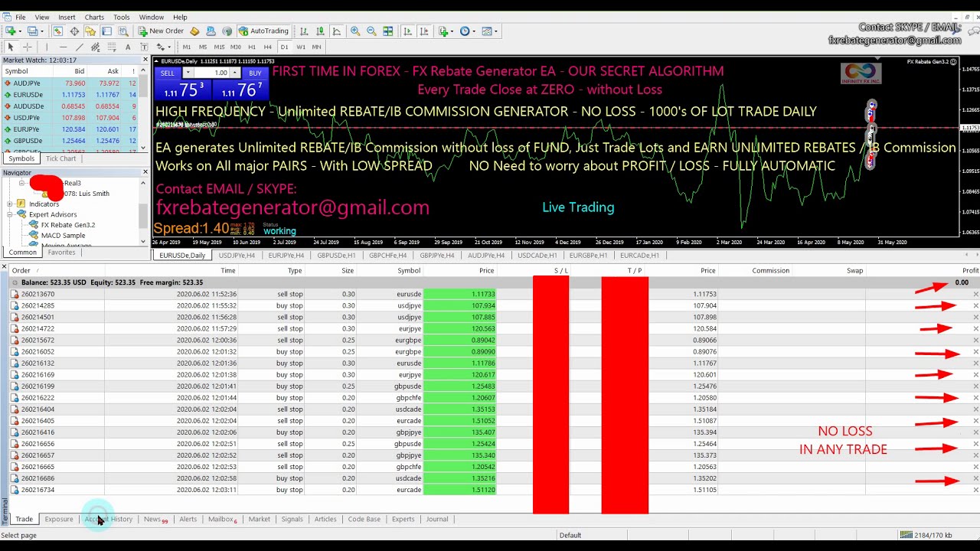Image resolution: width=980 pixels, height=551 pixels.
Task: Open the Profiles toolbar icon
Action: tap(32, 31)
